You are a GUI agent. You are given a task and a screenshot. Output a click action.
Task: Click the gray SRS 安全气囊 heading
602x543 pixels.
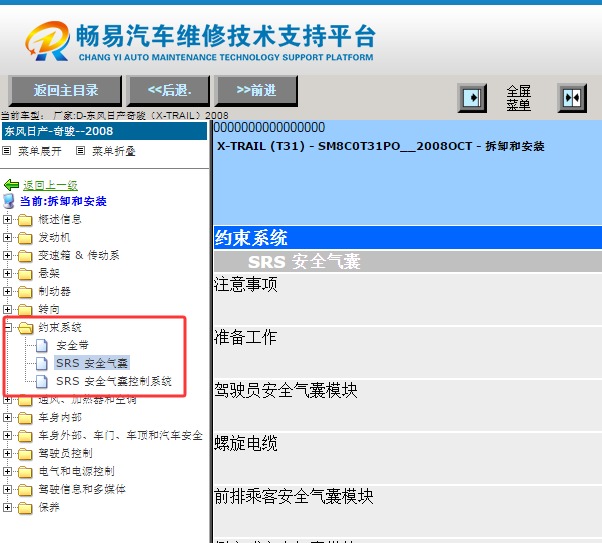(x=408, y=262)
